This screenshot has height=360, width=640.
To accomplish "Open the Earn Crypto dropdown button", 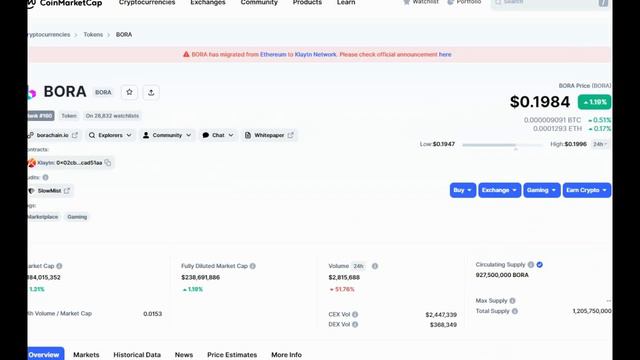I will (x=587, y=190).
